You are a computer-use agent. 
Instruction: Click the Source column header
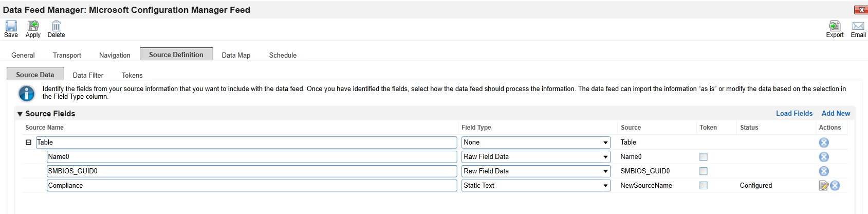(631, 128)
